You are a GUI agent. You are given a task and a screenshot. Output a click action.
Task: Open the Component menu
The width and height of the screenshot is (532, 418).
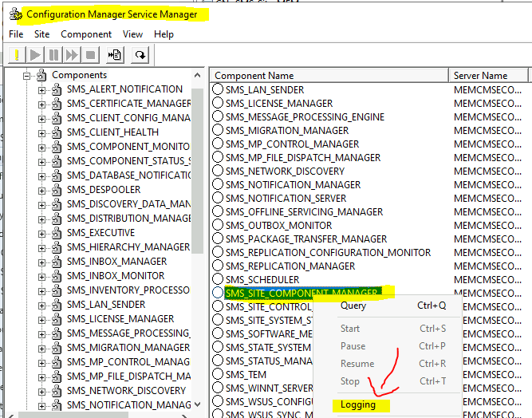coord(86,34)
